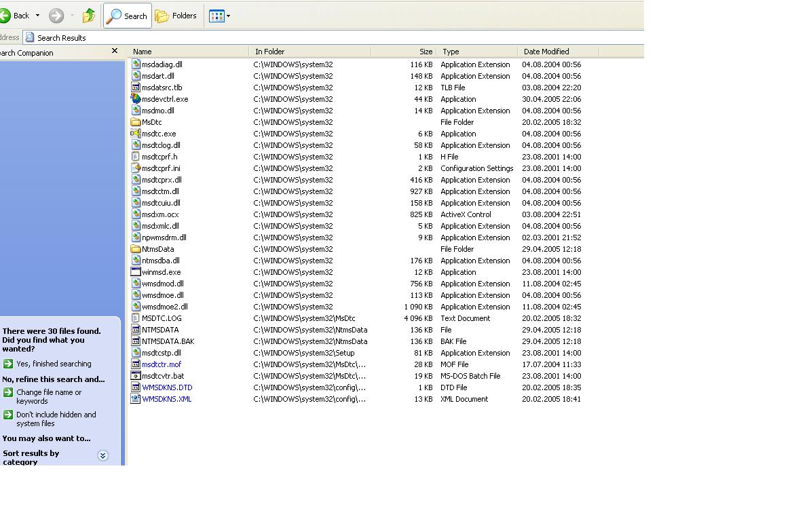Select the msdtcprf.ini settings icon

136,168
